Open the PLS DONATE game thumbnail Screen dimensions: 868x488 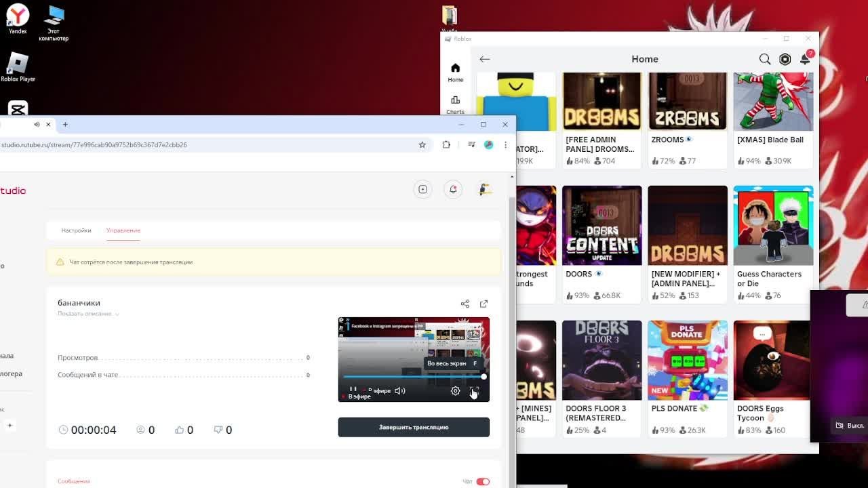click(687, 360)
